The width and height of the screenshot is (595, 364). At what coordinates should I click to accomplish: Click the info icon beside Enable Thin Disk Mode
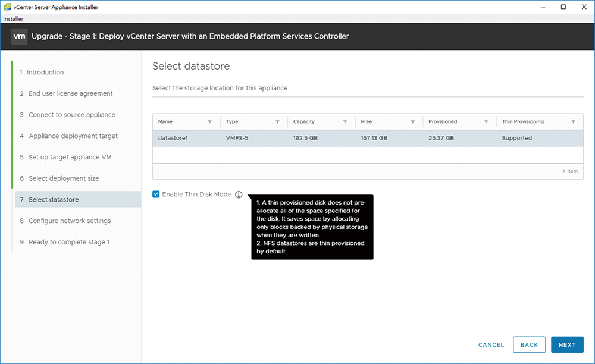pos(239,194)
